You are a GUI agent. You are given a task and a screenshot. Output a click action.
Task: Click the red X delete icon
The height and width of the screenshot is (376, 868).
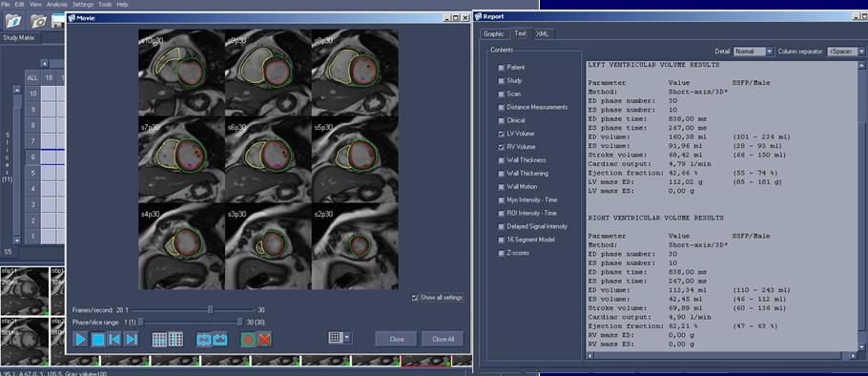pyautogui.click(x=264, y=339)
